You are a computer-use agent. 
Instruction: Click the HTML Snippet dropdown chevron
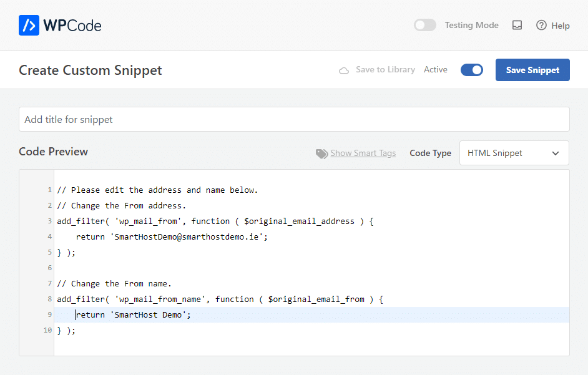556,153
